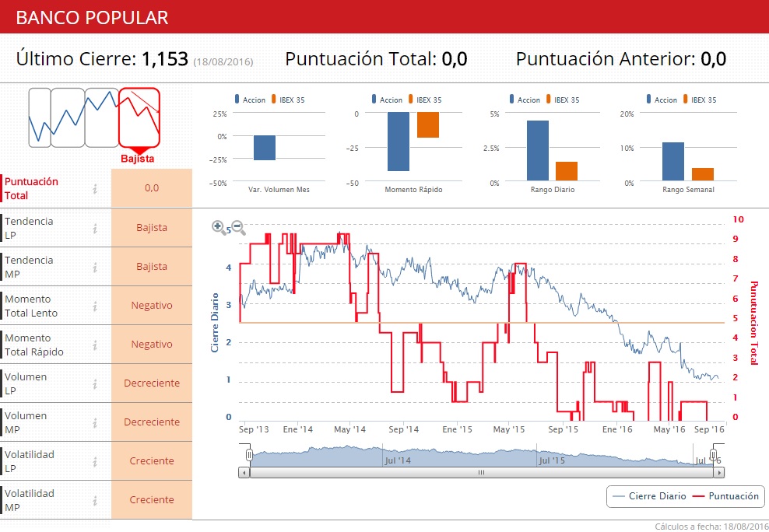Click the Ene '16 axis label
The image size is (769, 532).
point(617,429)
